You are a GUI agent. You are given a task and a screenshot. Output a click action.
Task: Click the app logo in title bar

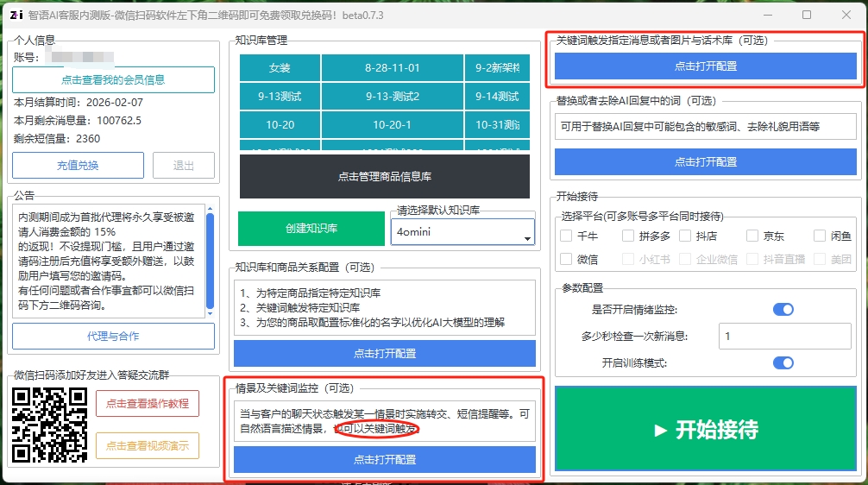coord(15,15)
